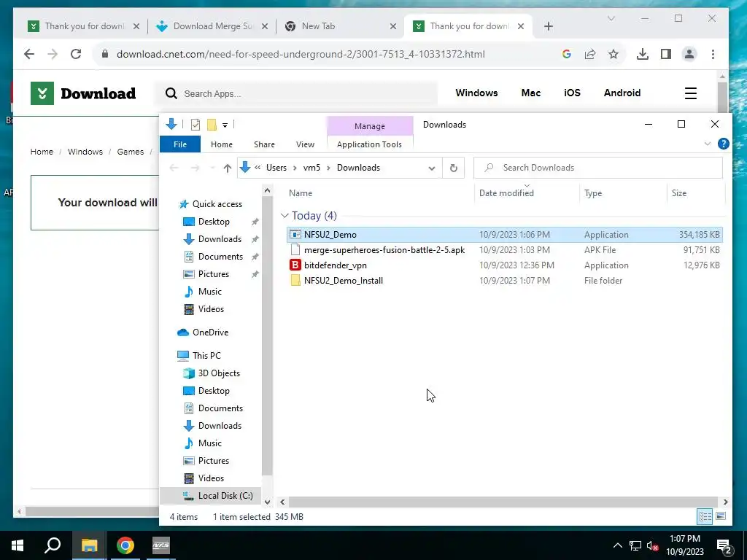The height and width of the screenshot is (560, 747).
Task: Reload the CNET page
Action: [76, 54]
